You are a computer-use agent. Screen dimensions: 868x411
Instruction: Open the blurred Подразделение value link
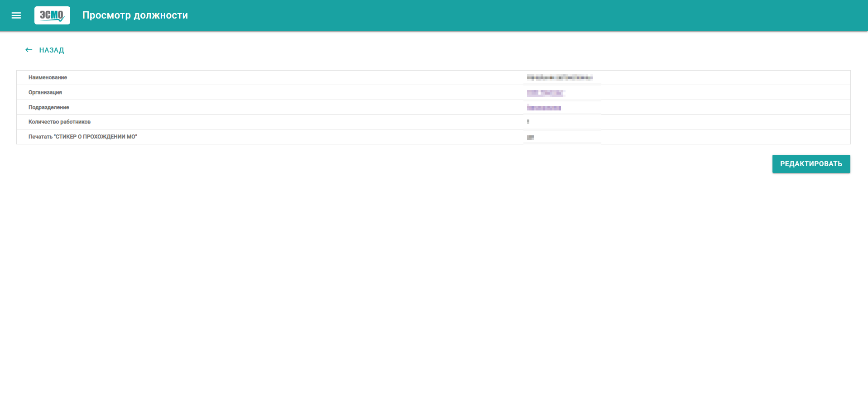(544, 108)
